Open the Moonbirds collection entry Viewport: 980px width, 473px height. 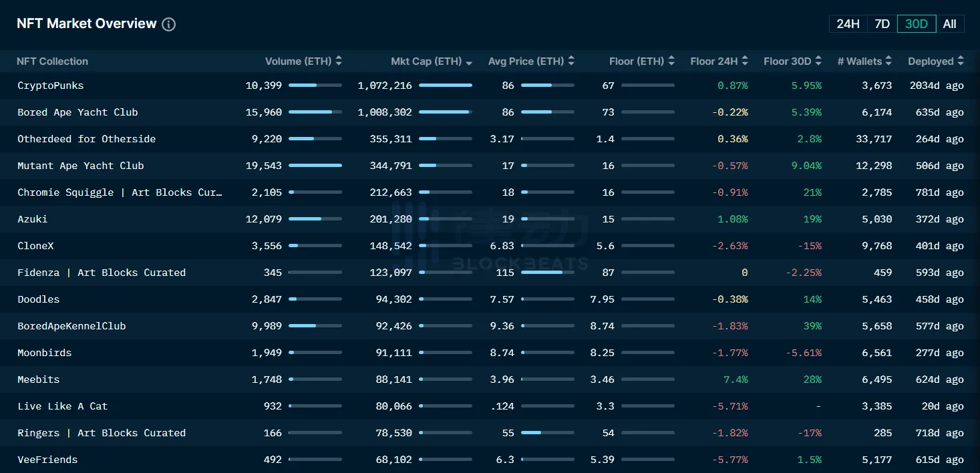click(44, 353)
